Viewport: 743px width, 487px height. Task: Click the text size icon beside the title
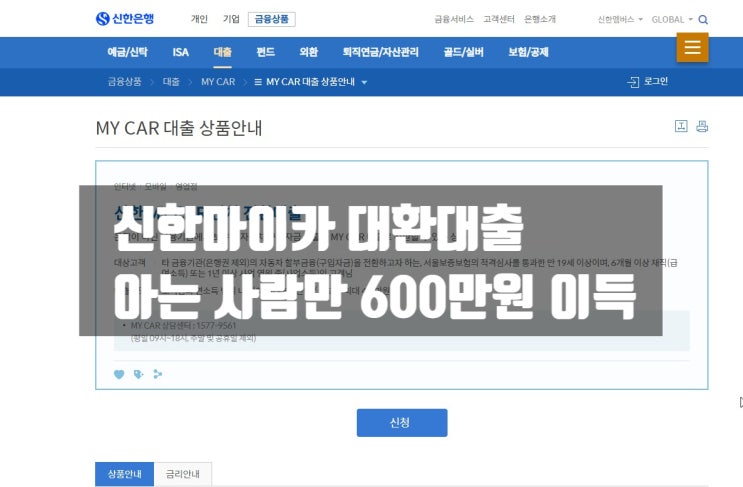(x=681, y=126)
